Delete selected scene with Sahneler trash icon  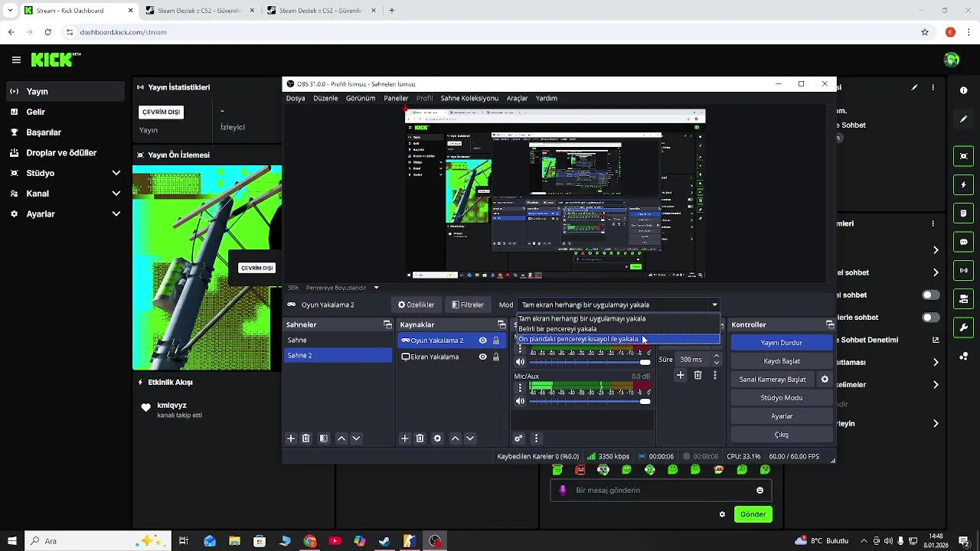306,439
